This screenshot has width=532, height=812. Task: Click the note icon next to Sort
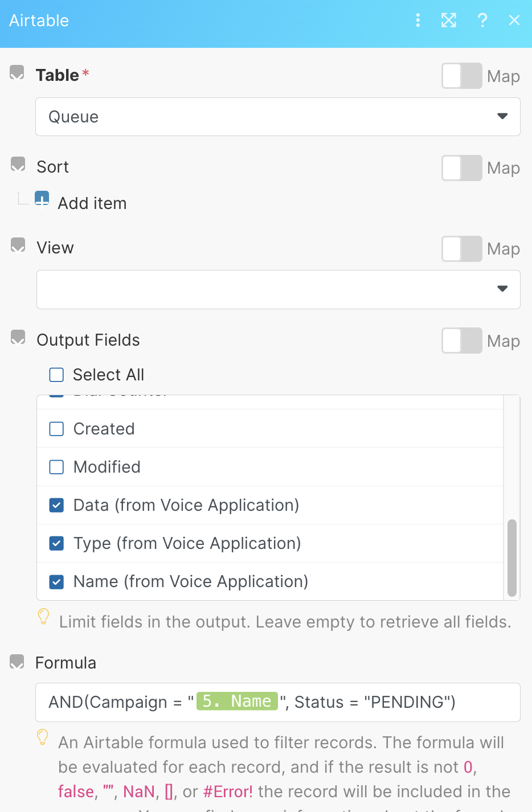tap(18, 165)
